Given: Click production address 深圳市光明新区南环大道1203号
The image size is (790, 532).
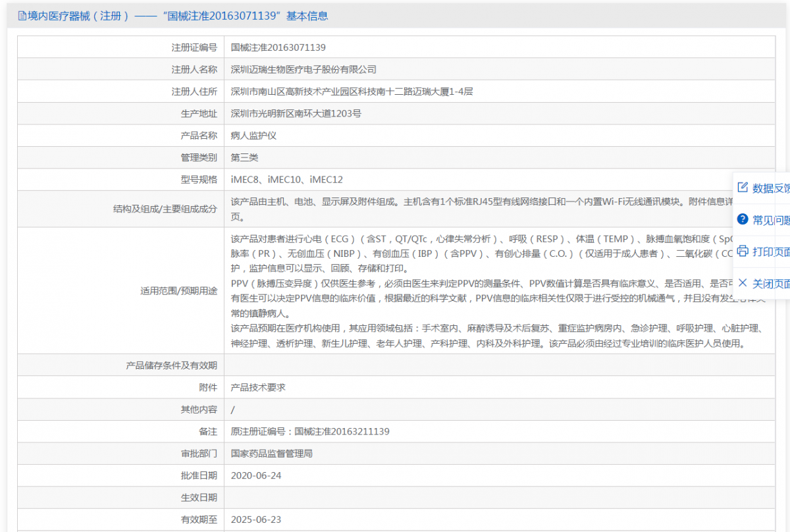Looking at the screenshot, I should pyautogui.click(x=296, y=113).
